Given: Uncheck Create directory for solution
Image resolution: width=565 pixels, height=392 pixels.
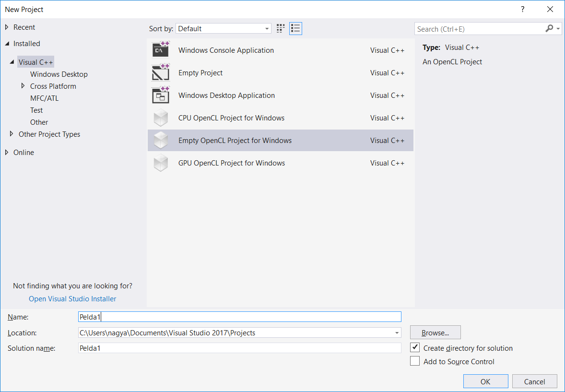Looking at the screenshot, I should 415,348.
